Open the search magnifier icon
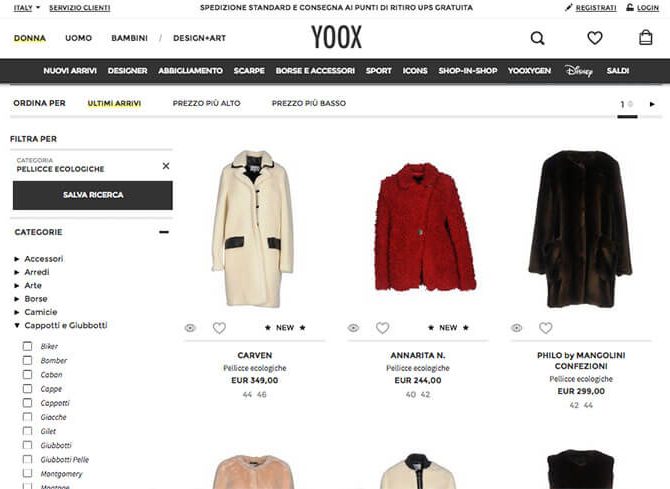This screenshot has height=489, width=670. (537, 38)
